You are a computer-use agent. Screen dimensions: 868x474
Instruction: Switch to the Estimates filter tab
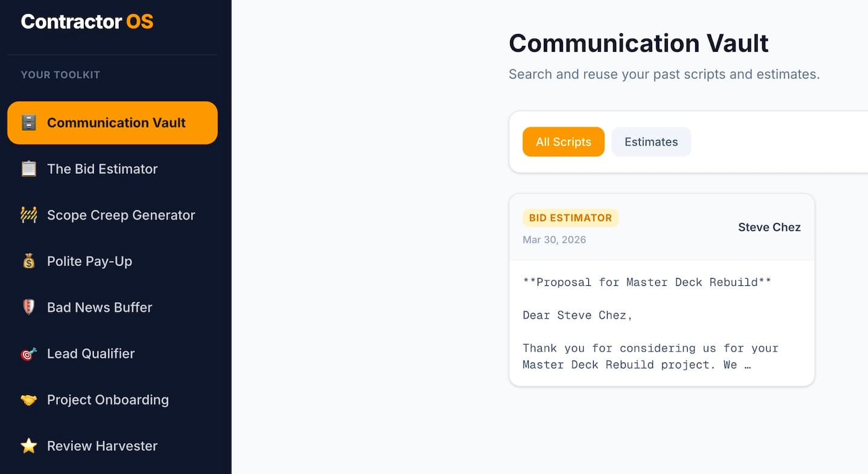651,142
